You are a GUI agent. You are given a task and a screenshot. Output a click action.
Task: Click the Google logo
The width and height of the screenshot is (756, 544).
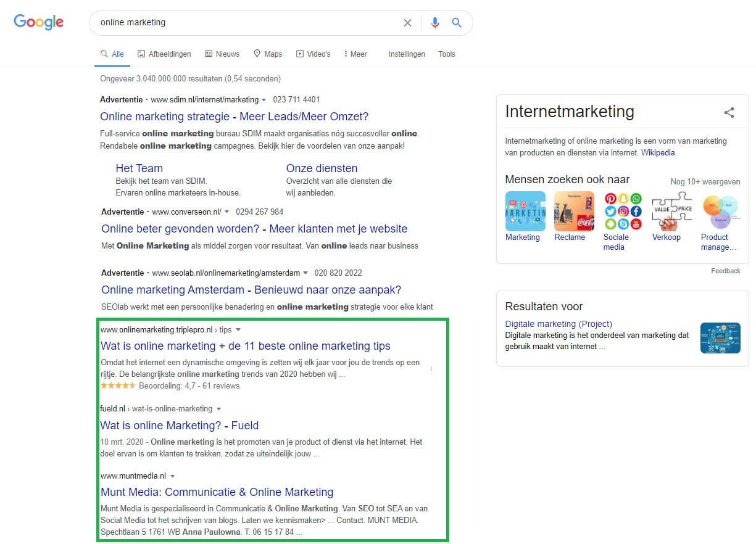click(x=38, y=22)
